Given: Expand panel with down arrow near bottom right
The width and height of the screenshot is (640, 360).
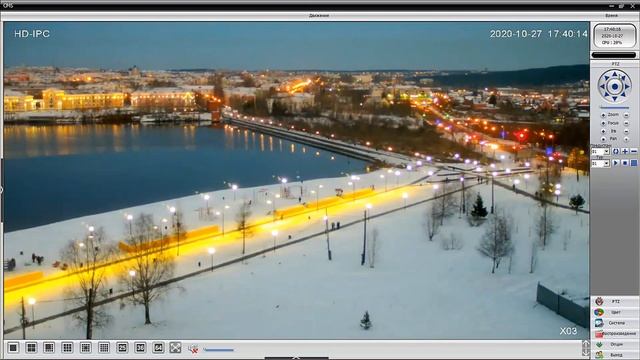Looking at the screenshot, I should click(x=586, y=352).
